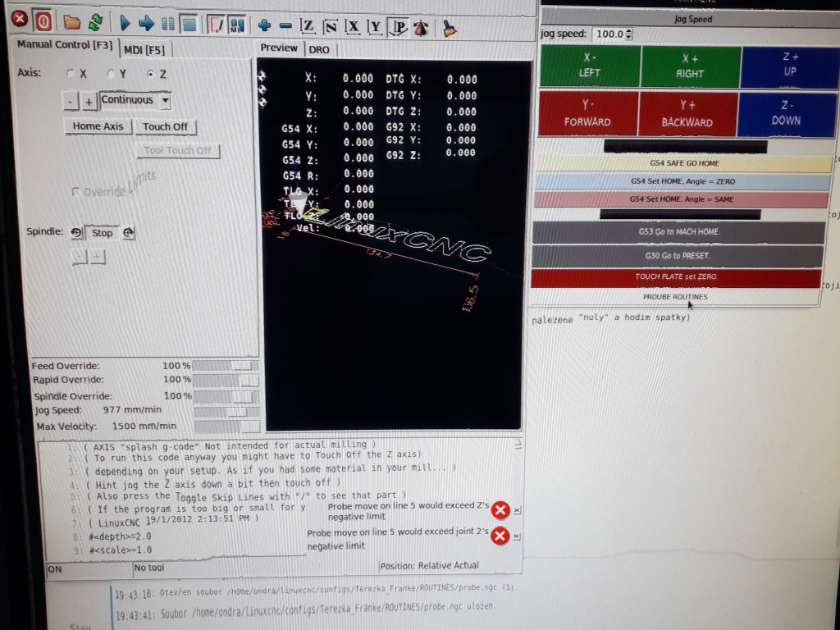
Task: Select the Y axis radio button
Action: click(112, 74)
